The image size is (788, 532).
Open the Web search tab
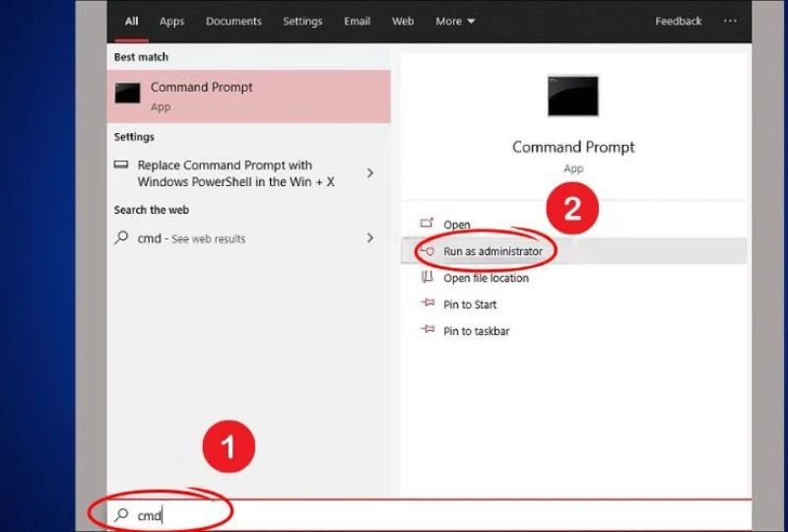[x=403, y=21]
